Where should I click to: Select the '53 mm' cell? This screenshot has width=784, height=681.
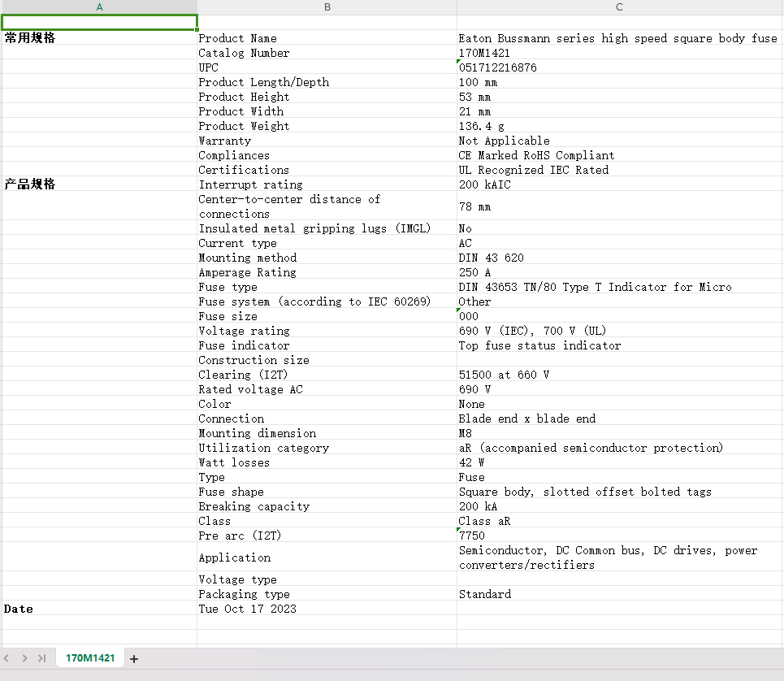pyautogui.click(x=620, y=97)
